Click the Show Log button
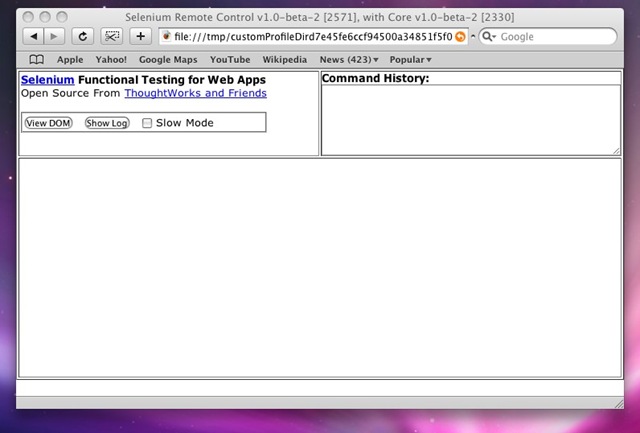 (107, 123)
